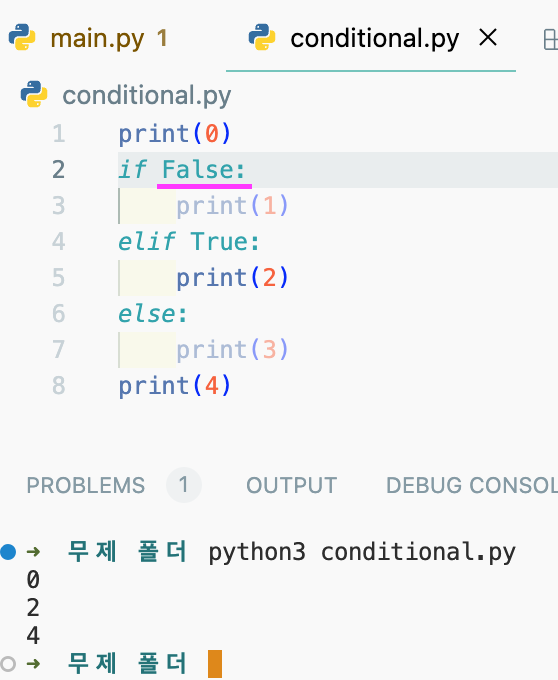Viewport: 558px width, 680px height.
Task: Click line number 1 in gutter
Action: click(x=59, y=134)
